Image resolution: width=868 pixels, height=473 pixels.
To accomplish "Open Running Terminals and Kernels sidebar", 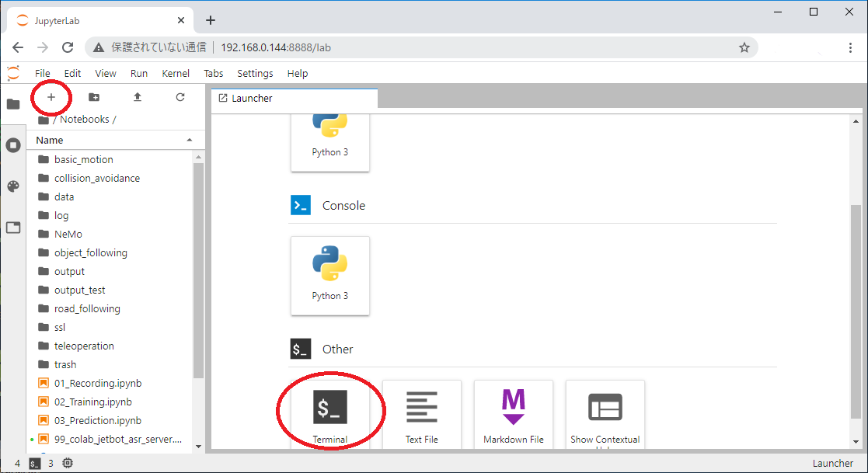I will point(13,145).
